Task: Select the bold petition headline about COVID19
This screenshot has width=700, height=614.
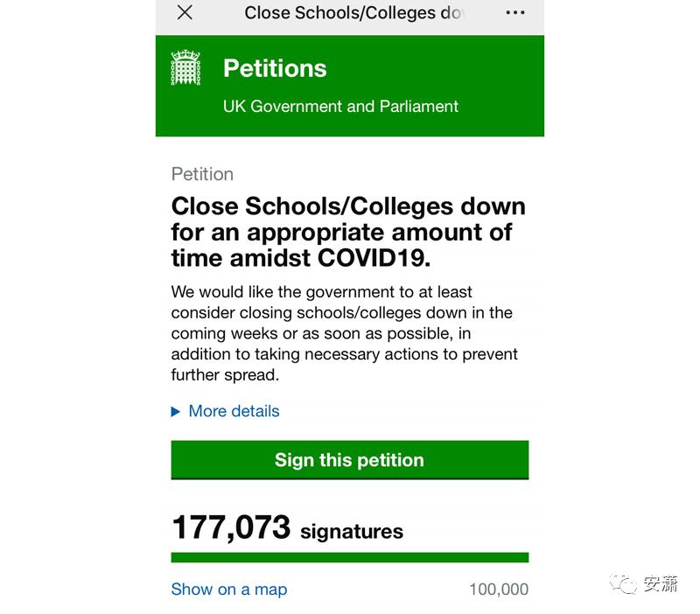Action: (348, 232)
